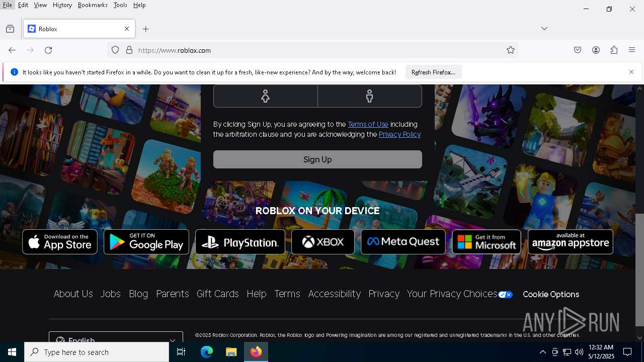This screenshot has height=362, width=644.
Task: Select the male gender icon button
Action: (x=370, y=96)
